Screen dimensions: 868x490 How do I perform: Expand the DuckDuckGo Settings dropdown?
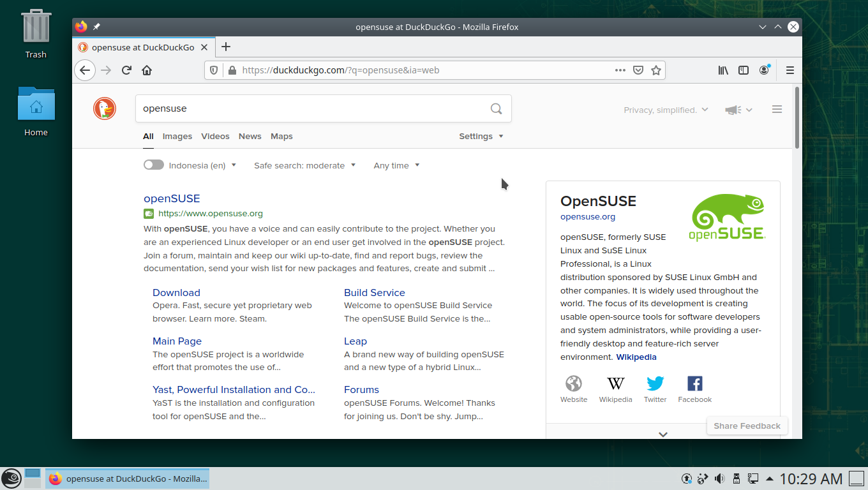[481, 137]
